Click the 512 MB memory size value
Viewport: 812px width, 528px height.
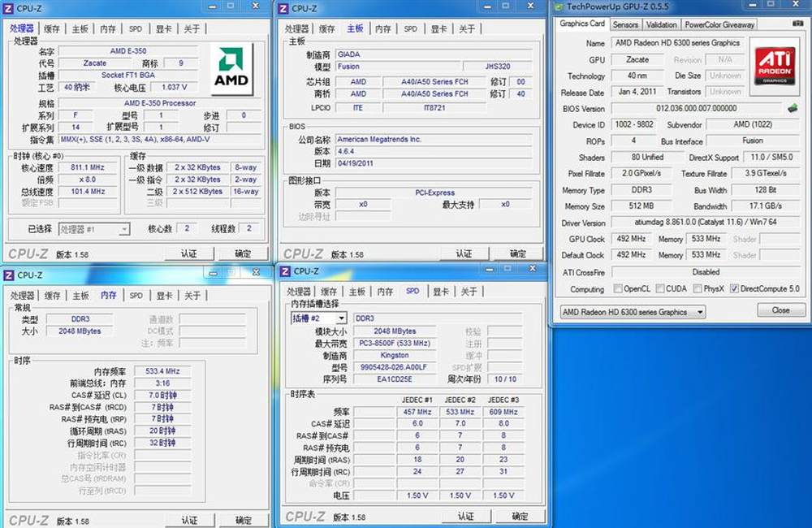[x=641, y=206]
